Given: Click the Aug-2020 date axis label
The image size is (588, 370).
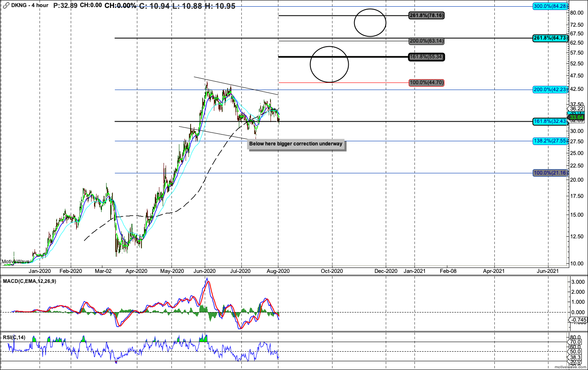Looking at the screenshot, I should coord(278,271).
